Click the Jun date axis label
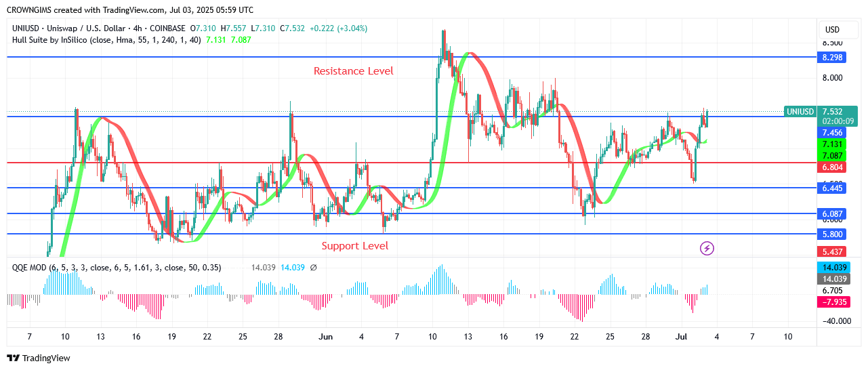 pos(326,336)
